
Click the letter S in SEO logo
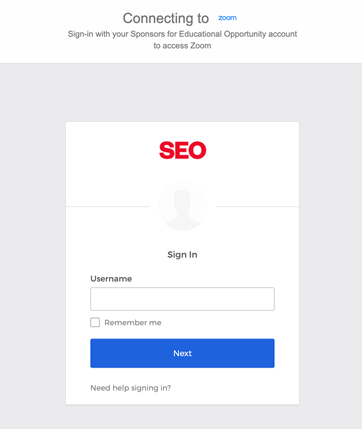tap(167, 150)
